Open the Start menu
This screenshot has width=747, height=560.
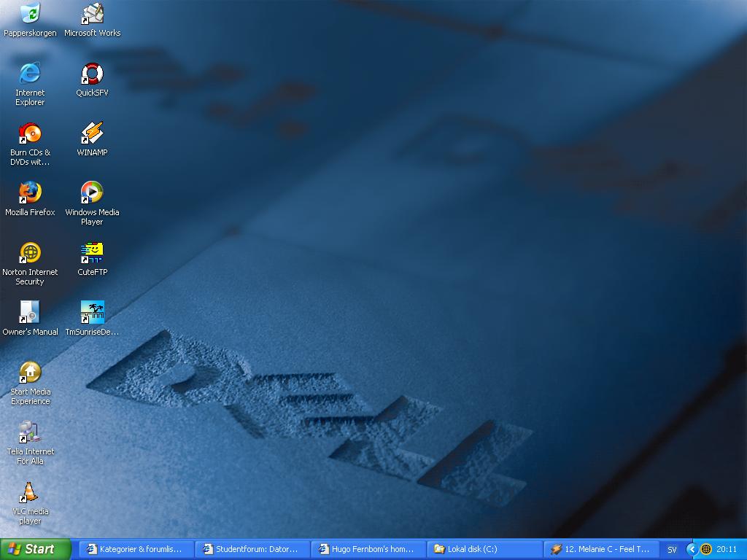(35, 549)
